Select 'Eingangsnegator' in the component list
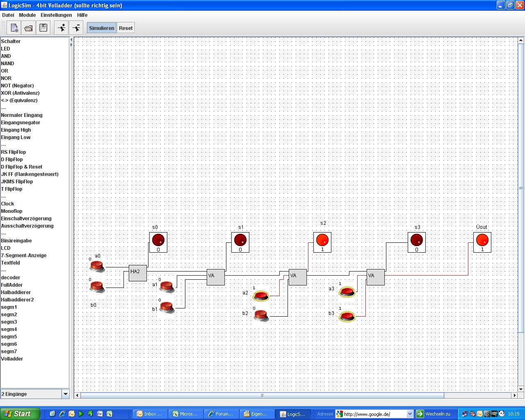The height and width of the screenshot is (420, 525). click(21, 122)
